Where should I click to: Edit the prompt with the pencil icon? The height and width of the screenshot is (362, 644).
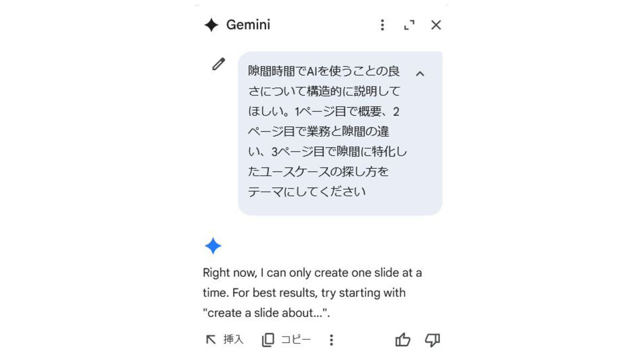(218, 64)
